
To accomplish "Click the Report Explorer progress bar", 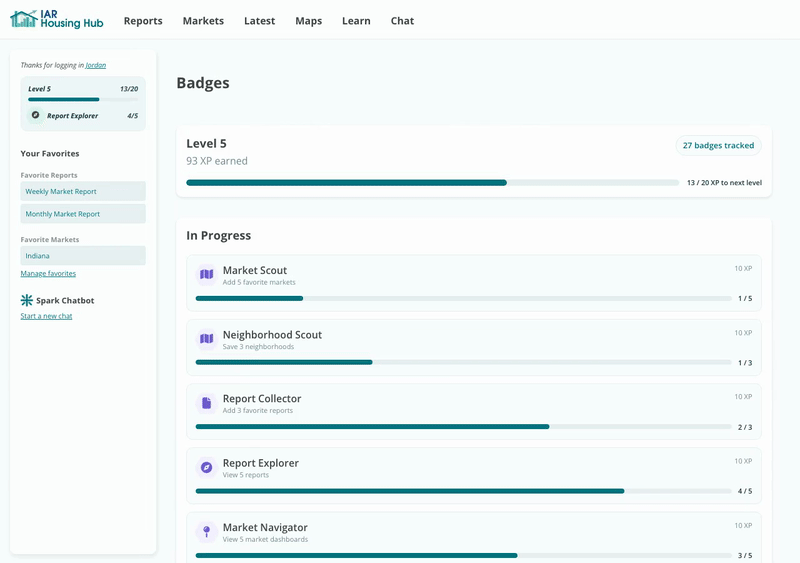I will (x=463, y=491).
